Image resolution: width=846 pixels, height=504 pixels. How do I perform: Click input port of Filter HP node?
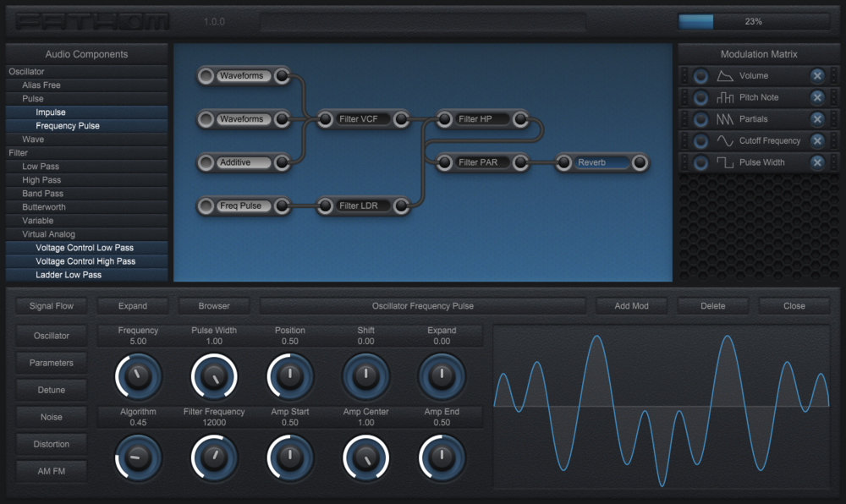(445, 119)
